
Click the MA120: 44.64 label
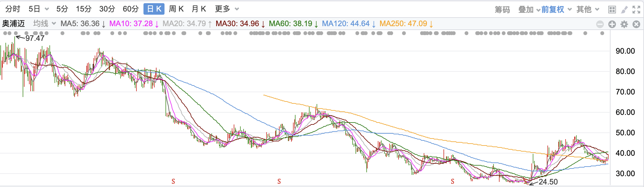tap(349, 24)
